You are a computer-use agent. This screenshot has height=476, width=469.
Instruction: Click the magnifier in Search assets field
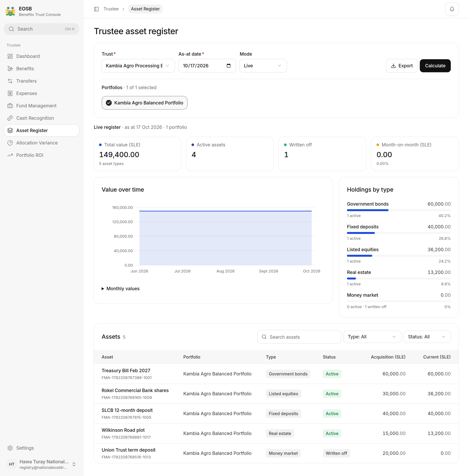(264, 337)
